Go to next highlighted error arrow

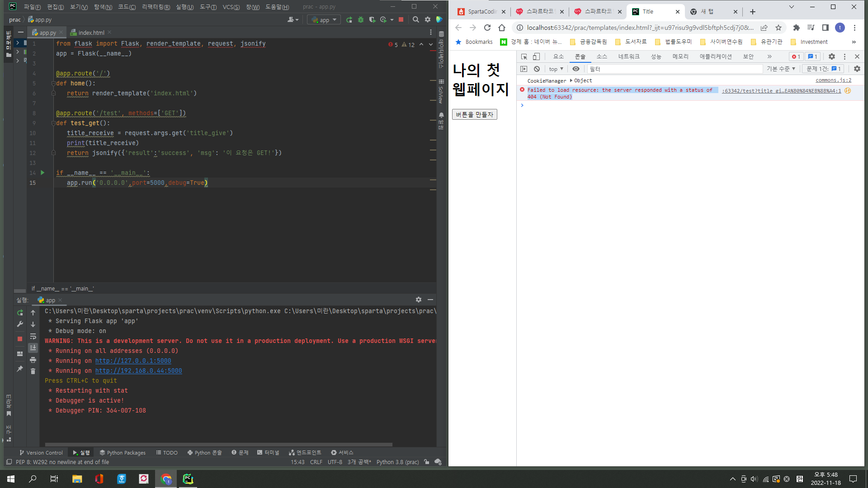coord(431,44)
